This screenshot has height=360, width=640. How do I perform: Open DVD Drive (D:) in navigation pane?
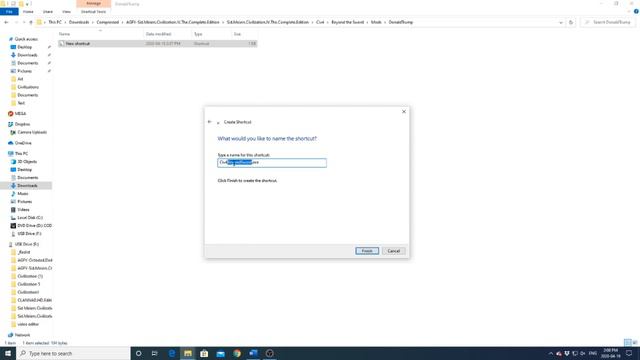pyautogui.click(x=34, y=226)
